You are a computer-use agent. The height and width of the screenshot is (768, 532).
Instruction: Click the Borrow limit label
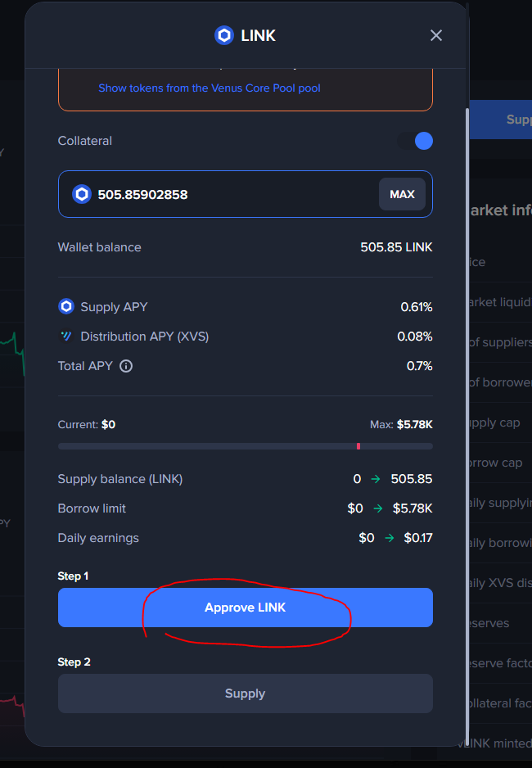coord(92,508)
